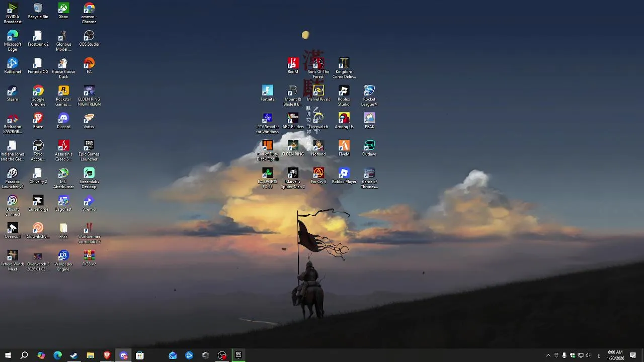Show hidden system tray icons
644x362 pixels.
[548, 355]
